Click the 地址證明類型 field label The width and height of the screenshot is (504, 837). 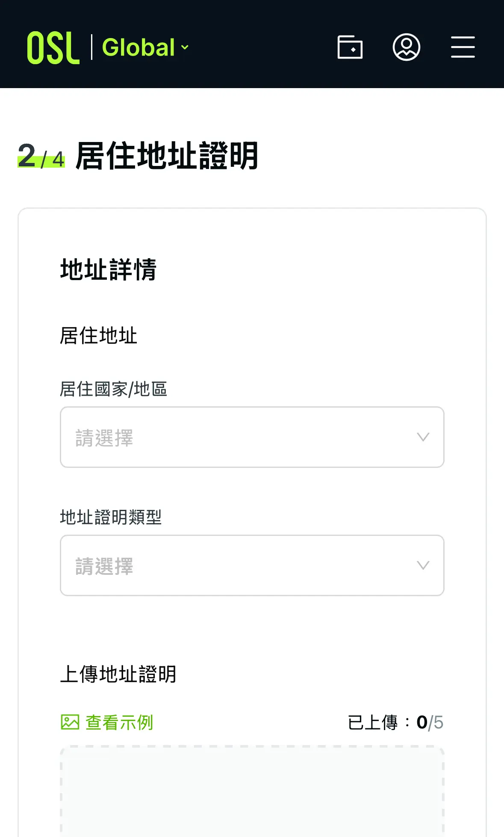tap(111, 517)
